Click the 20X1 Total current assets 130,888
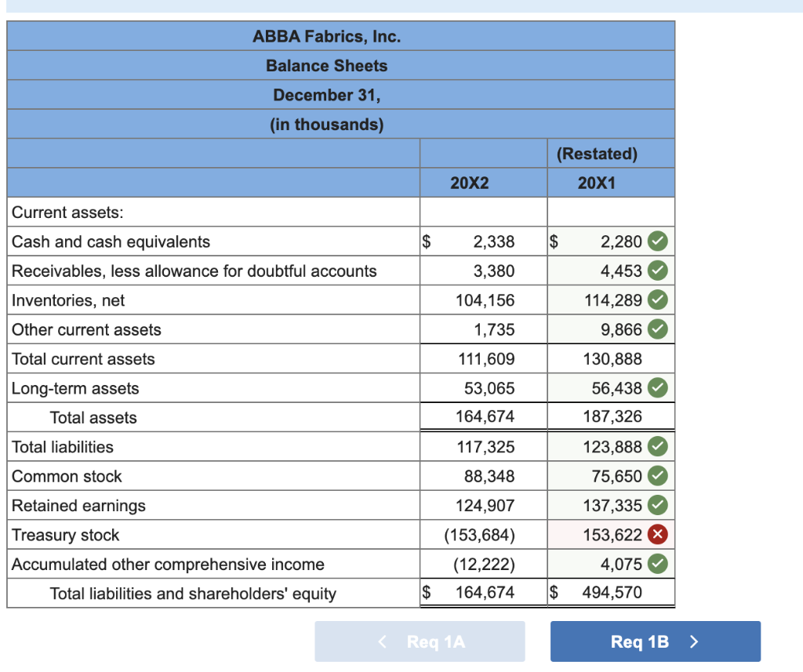 [612, 358]
